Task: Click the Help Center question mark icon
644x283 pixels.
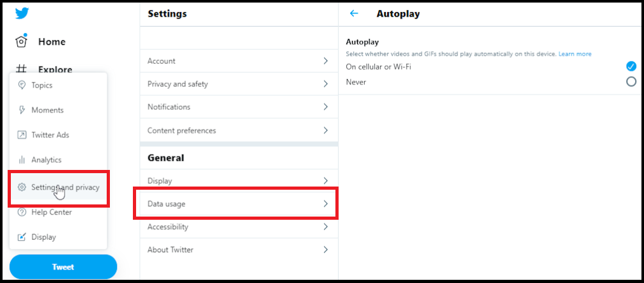Action: [22, 212]
